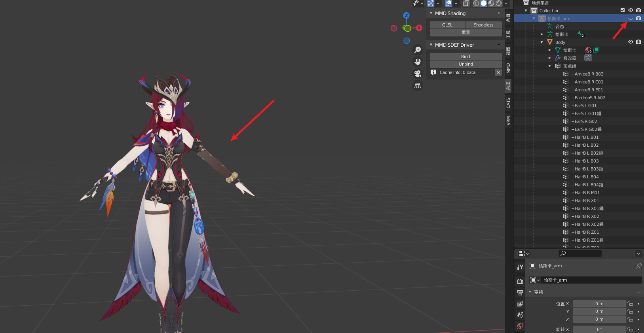Click the Shadeless button

pyautogui.click(x=484, y=25)
